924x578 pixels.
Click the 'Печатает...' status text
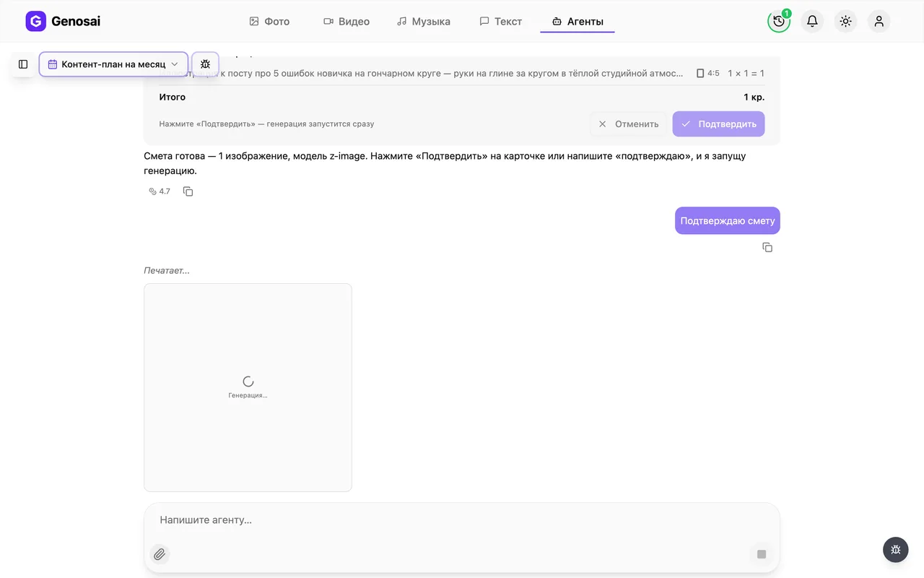167,270
